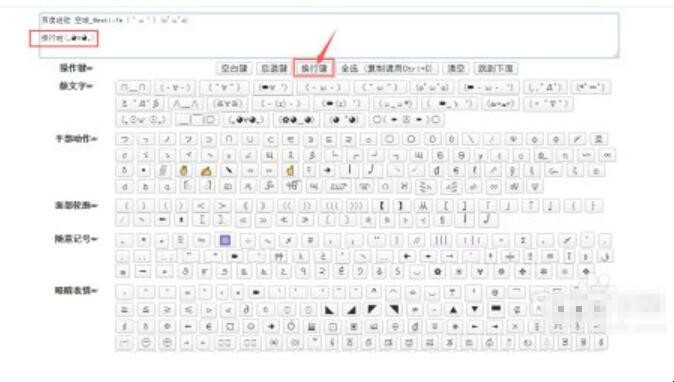Insert the triple vertical bars ||| symbol
This screenshot has width=674, height=382.
[x=441, y=241]
